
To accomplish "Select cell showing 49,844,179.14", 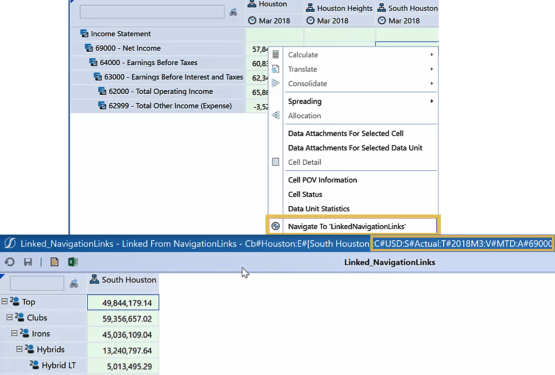I will click(123, 302).
